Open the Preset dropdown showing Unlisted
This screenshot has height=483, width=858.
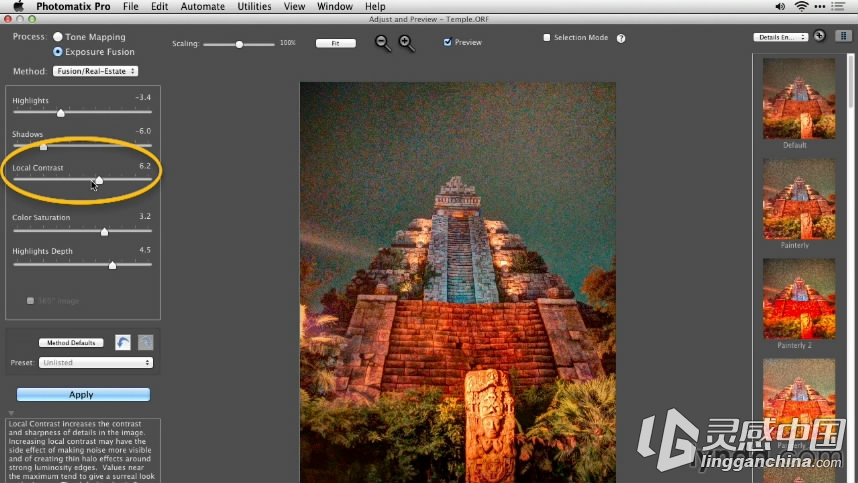[x=96, y=362]
